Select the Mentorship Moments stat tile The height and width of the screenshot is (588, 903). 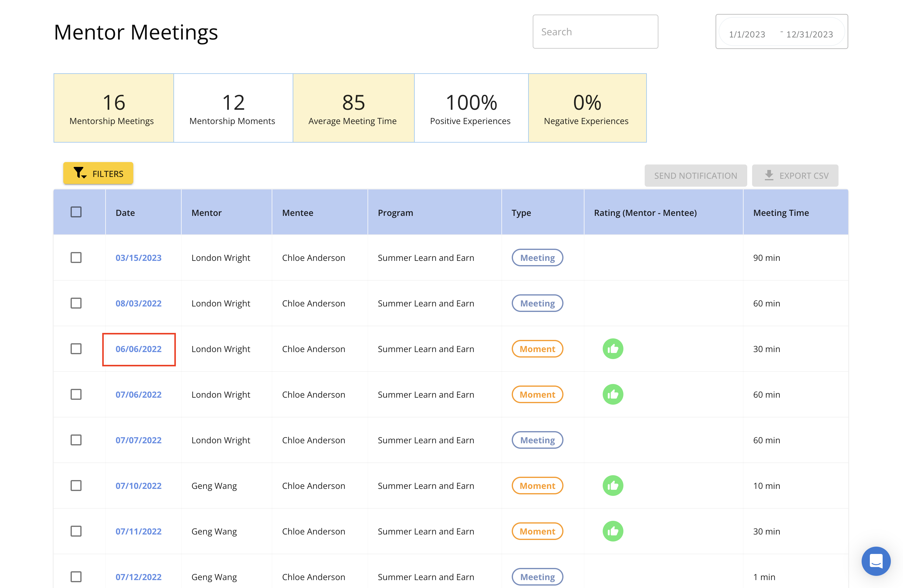(233, 108)
